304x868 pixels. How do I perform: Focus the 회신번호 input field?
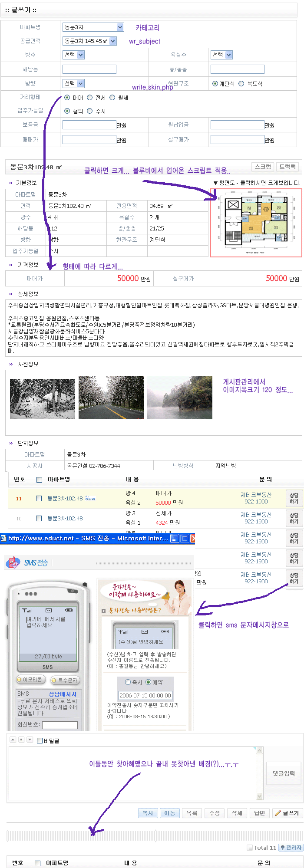[x=60, y=725]
